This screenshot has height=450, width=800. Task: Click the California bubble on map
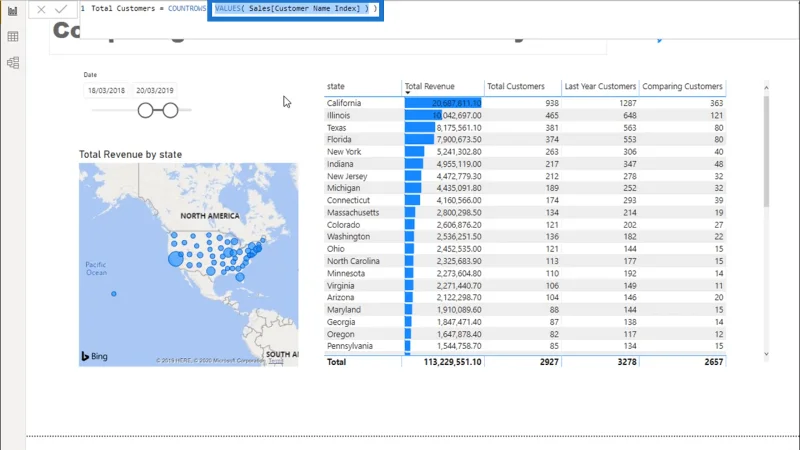pyautogui.click(x=176, y=259)
